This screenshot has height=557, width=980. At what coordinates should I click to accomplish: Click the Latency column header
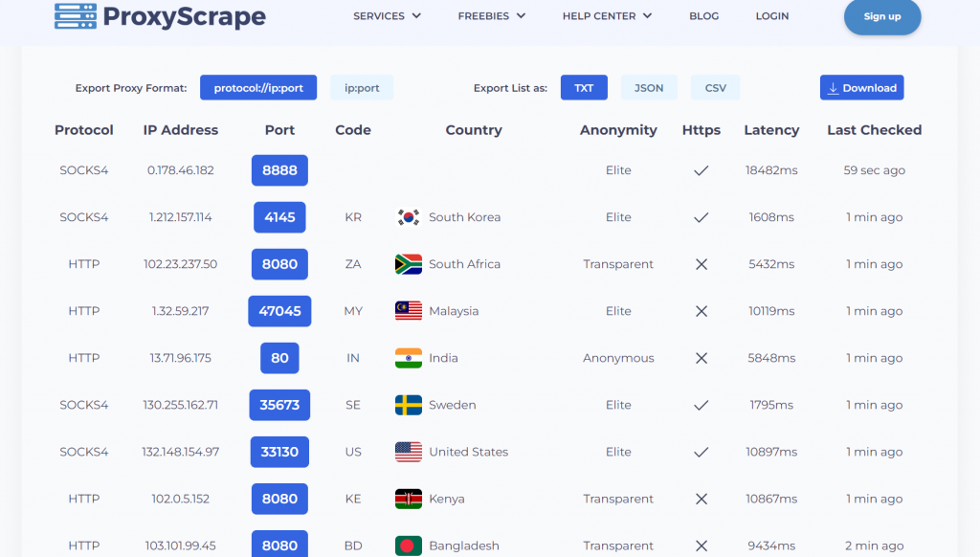[771, 130]
